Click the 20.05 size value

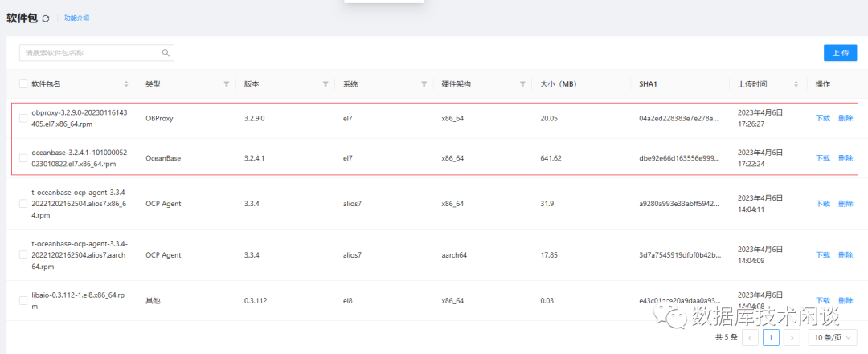(x=549, y=118)
